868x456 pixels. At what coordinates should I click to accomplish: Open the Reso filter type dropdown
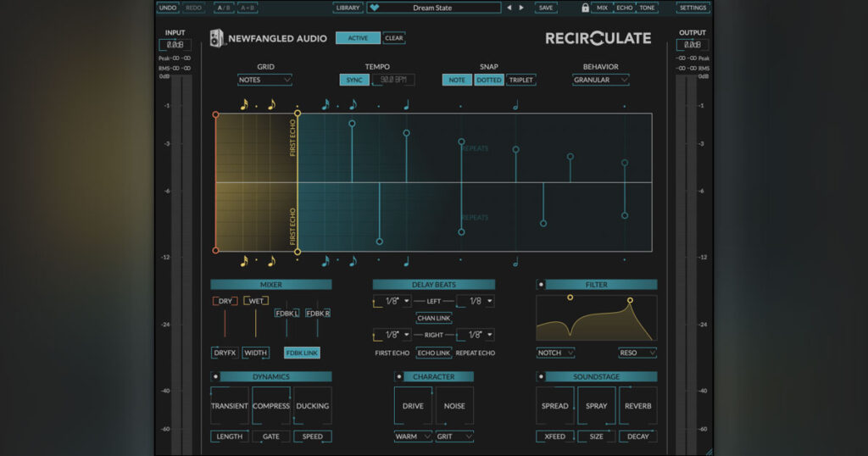pos(637,353)
